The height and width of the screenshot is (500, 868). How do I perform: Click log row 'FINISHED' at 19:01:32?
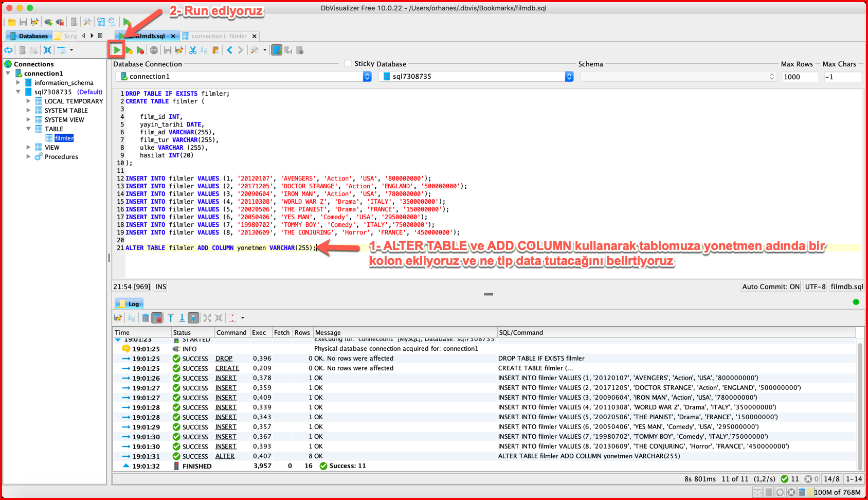tap(485, 466)
